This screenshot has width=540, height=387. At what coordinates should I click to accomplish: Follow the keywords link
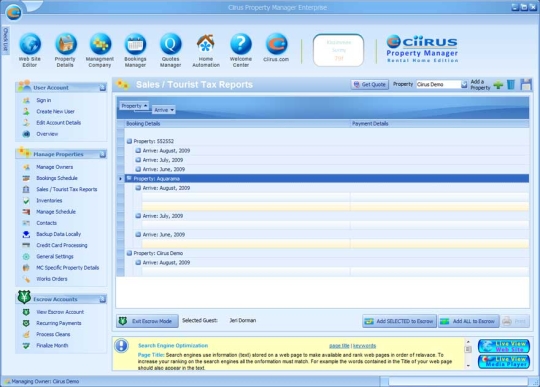point(364,346)
